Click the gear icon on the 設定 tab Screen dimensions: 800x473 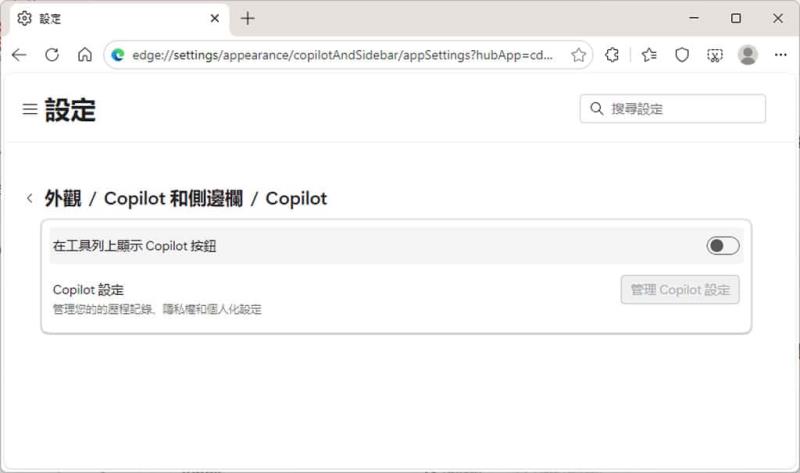(24, 18)
